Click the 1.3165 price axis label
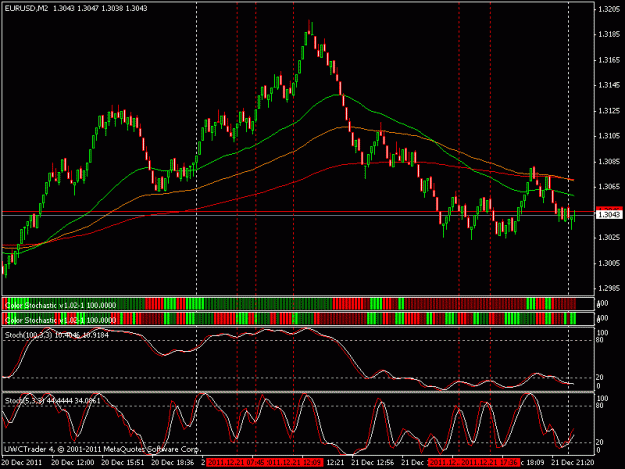The width and height of the screenshot is (625, 469). click(609, 60)
